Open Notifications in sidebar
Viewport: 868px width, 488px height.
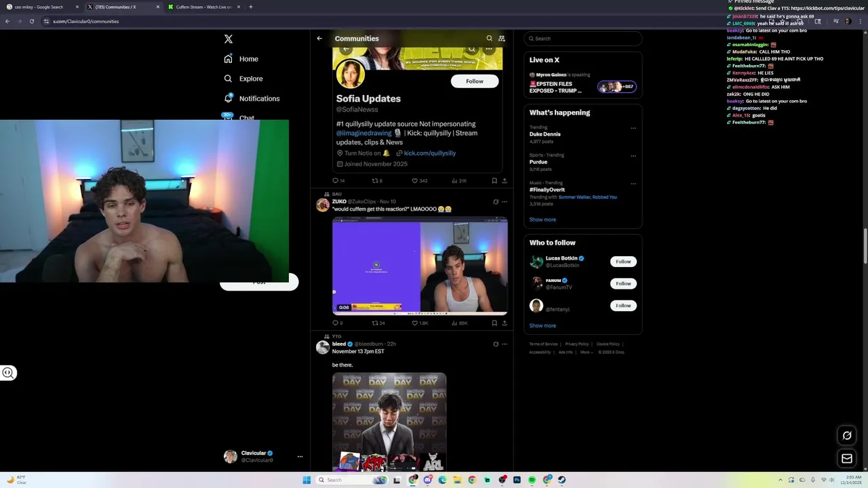(x=252, y=98)
